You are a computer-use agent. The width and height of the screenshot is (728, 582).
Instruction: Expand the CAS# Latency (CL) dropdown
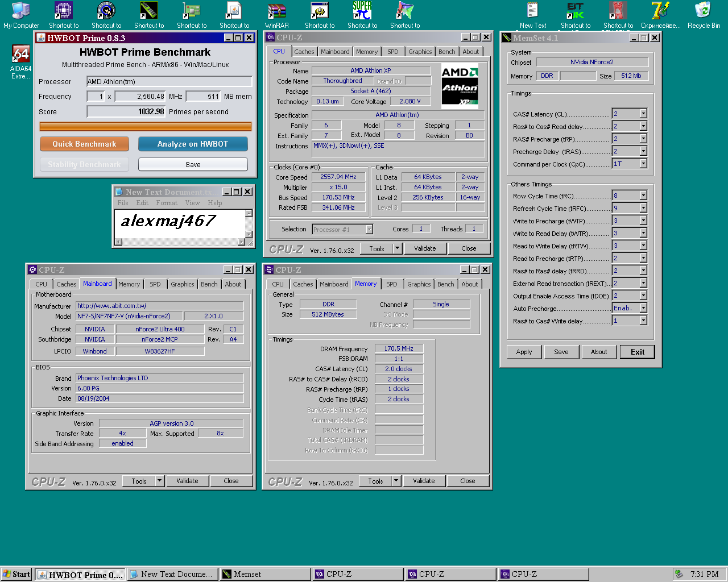point(643,114)
